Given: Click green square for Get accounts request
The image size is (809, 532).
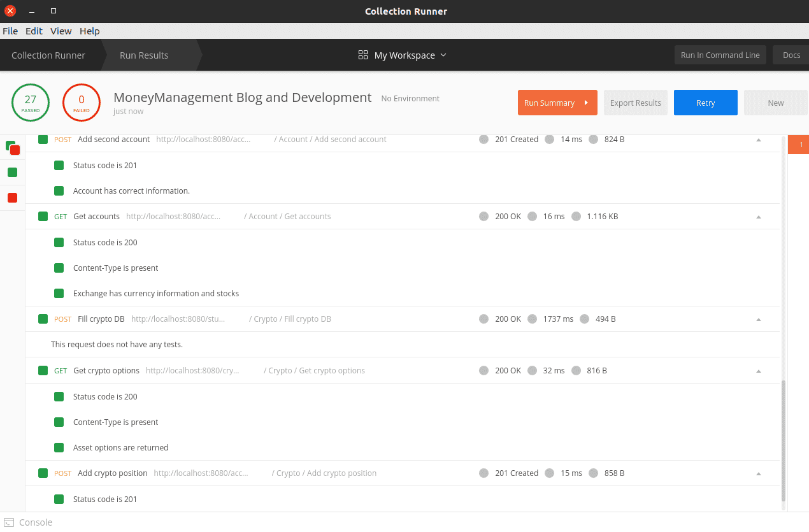Looking at the screenshot, I should [x=43, y=217].
